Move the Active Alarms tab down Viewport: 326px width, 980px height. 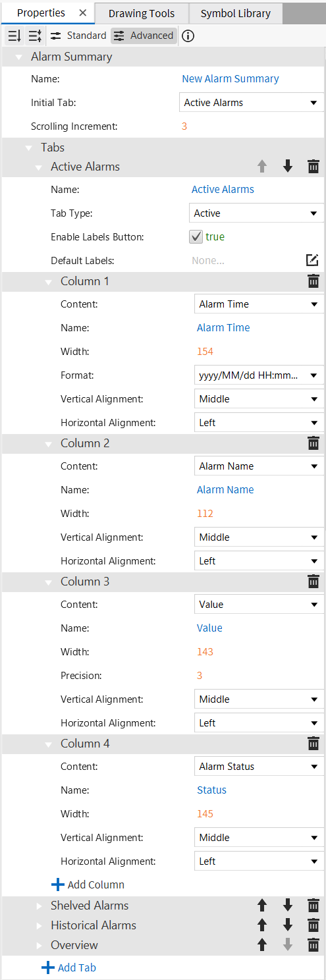(288, 167)
